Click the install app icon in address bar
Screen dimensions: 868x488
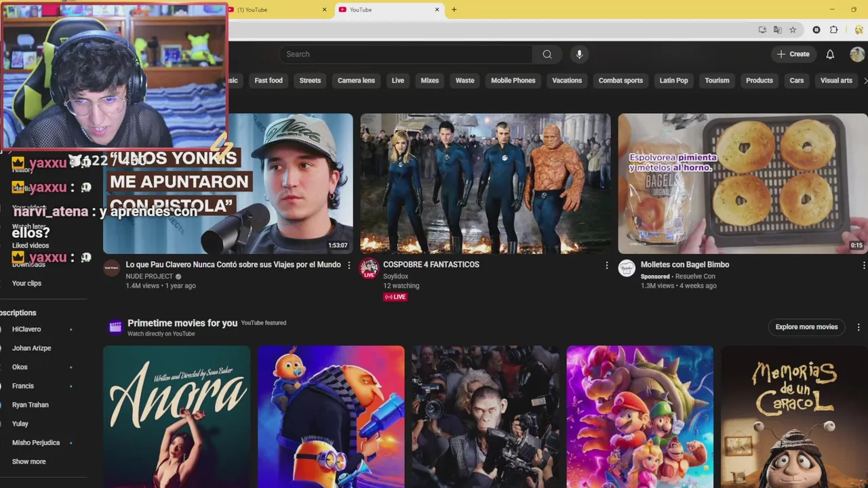(x=763, y=30)
